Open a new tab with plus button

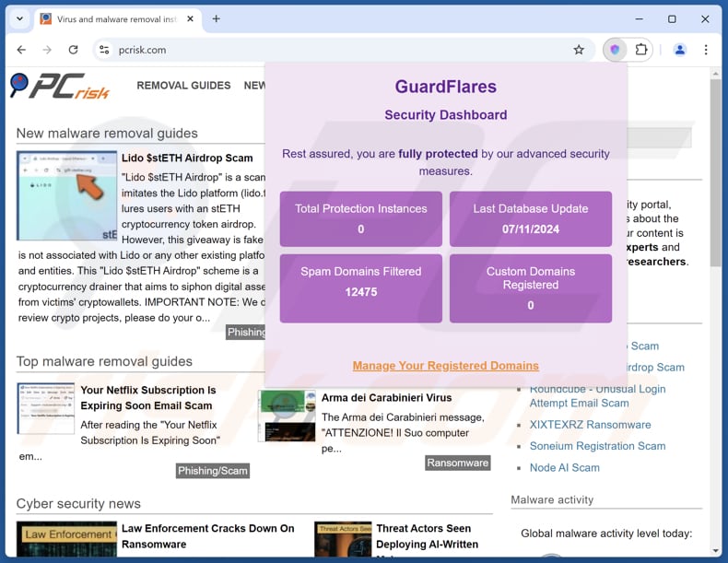click(217, 19)
